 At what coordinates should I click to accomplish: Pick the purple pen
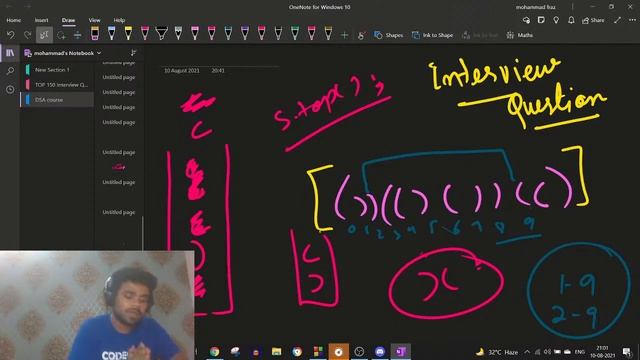[245, 33]
